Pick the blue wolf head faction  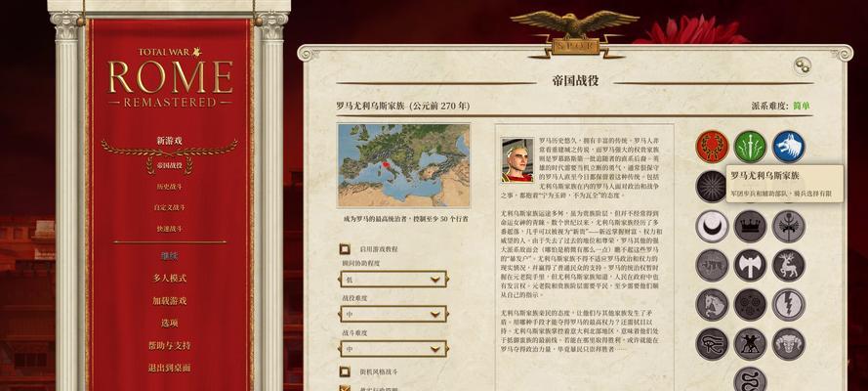pos(789,147)
